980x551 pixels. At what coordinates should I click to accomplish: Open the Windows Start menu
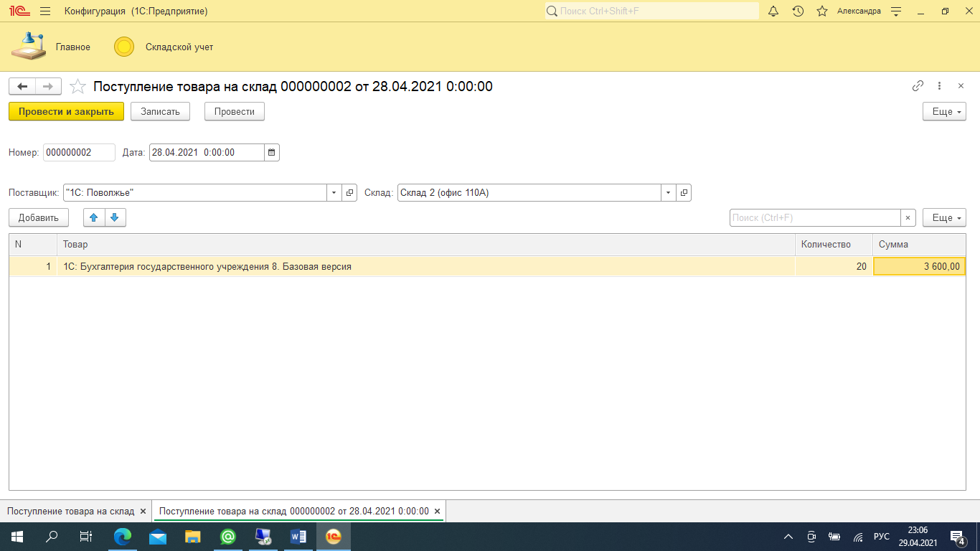17,537
